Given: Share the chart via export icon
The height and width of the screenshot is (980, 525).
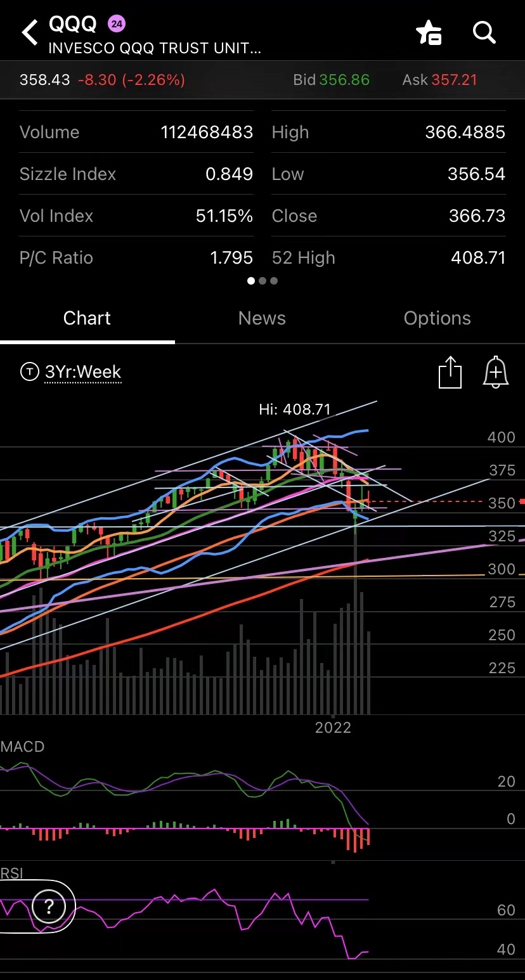Looking at the screenshot, I should pyautogui.click(x=450, y=372).
